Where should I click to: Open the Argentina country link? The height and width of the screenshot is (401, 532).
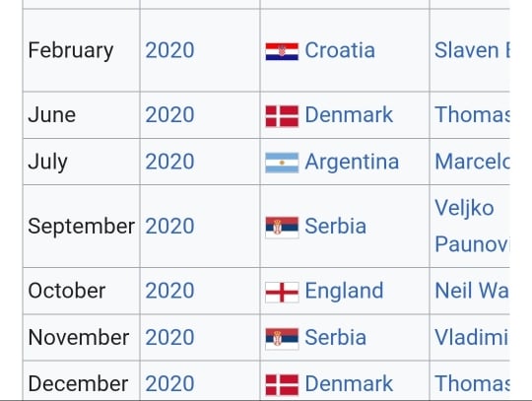pos(352,162)
